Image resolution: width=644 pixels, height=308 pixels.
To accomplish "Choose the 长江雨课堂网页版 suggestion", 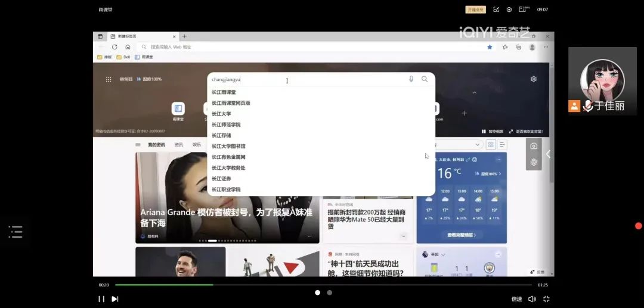I will [x=231, y=103].
